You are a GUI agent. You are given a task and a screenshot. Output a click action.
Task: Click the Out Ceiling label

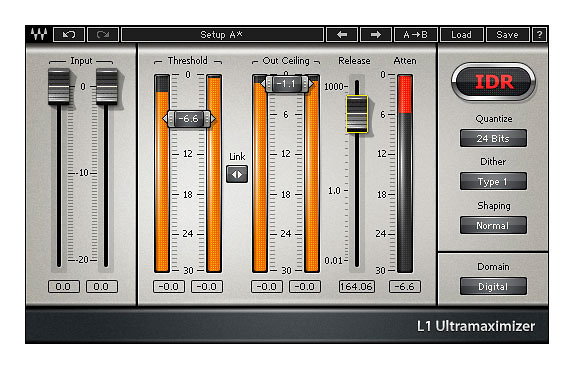pos(286,61)
